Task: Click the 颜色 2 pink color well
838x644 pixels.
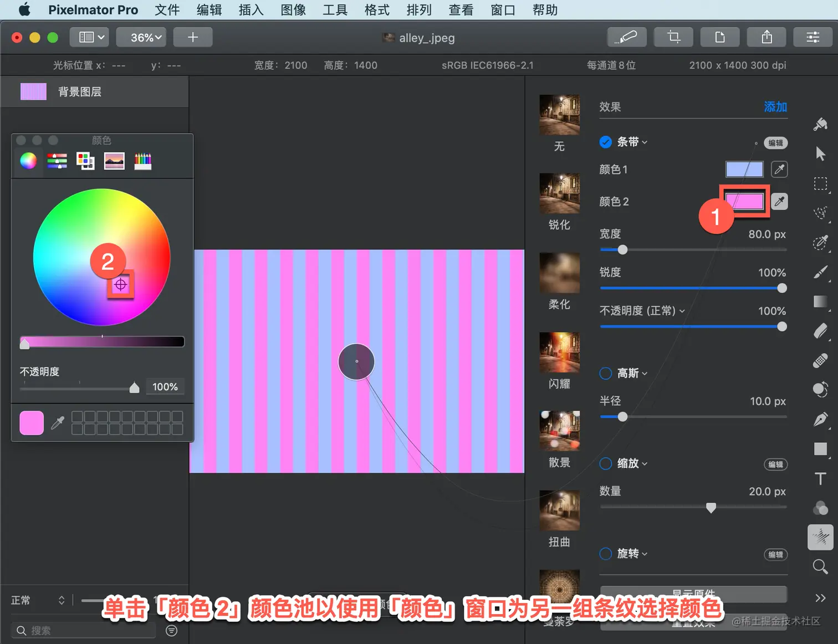Action: tap(744, 201)
